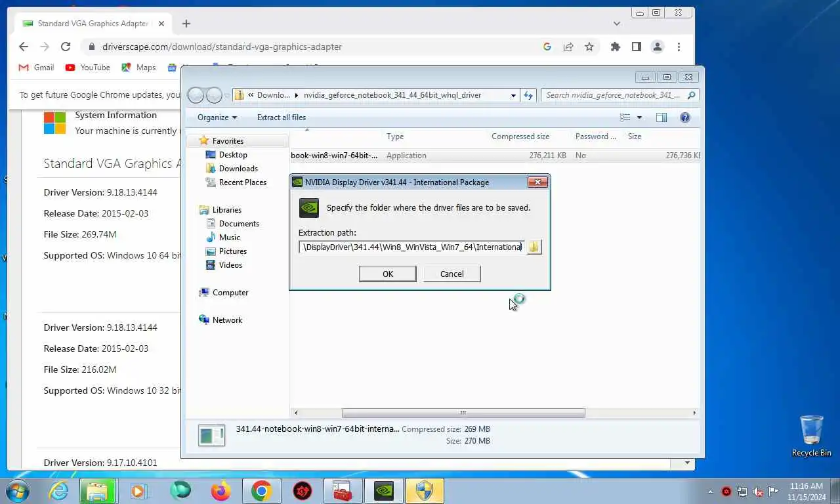
Task: Open Recent Places in the navigation pane
Action: [x=243, y=182]
